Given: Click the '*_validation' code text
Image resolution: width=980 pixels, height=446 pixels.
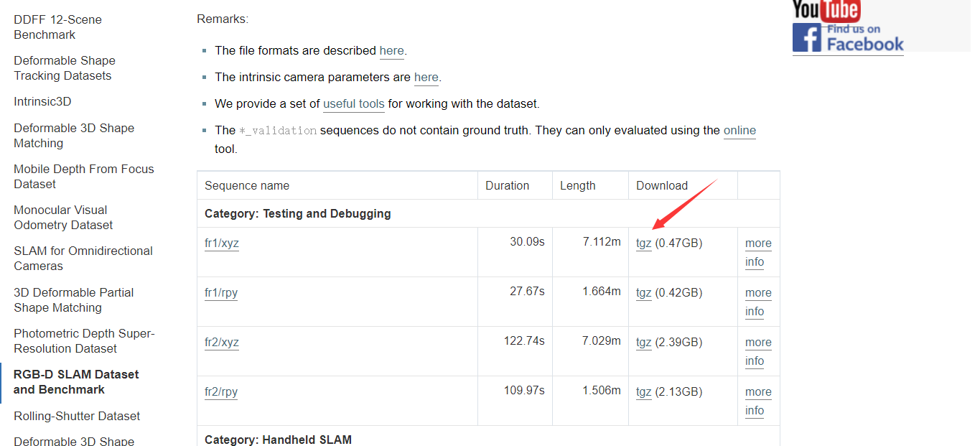Looking at the screenshot, I should pyautogui.click(x=278, y=131).
